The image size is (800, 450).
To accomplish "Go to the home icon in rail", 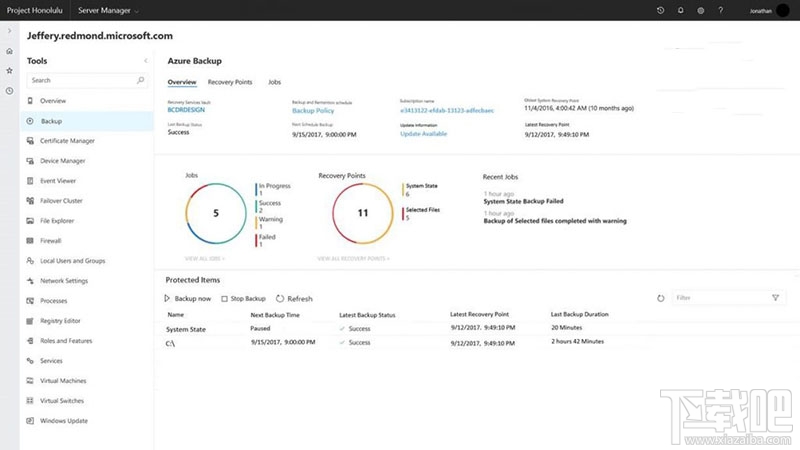I will click(9, 51).
